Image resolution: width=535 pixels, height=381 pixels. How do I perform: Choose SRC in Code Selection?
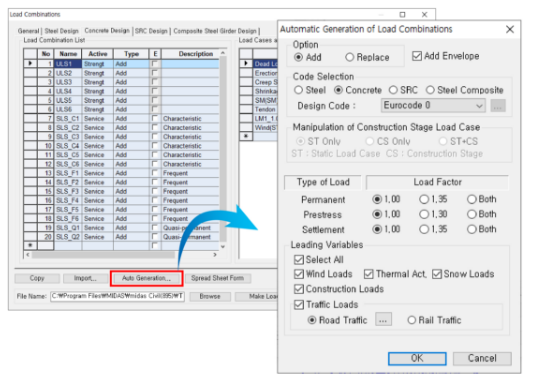click(x=393, y=90)
